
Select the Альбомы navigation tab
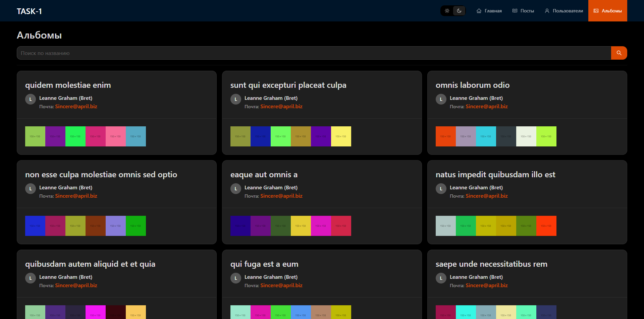click(x=607, y=11)
